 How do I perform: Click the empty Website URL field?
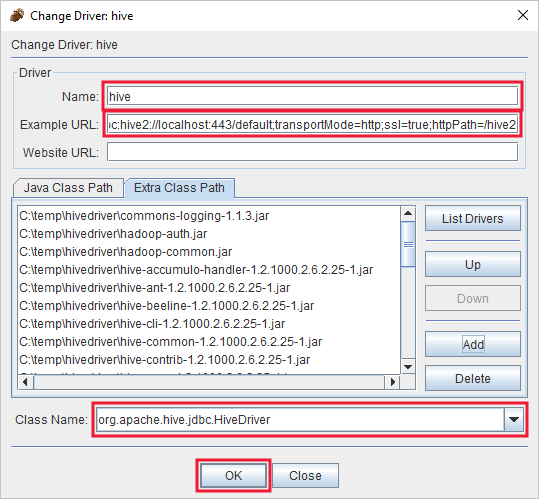pyautogui.click(x=312, y=152)
